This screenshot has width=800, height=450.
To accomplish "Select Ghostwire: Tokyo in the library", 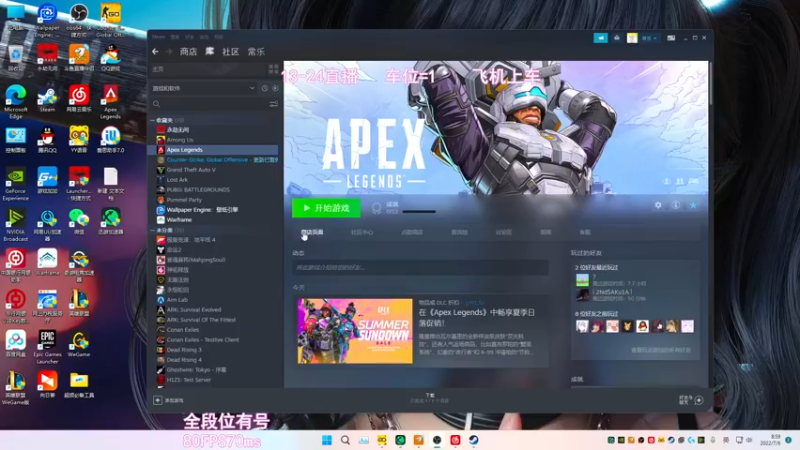I will click(196, 370).
